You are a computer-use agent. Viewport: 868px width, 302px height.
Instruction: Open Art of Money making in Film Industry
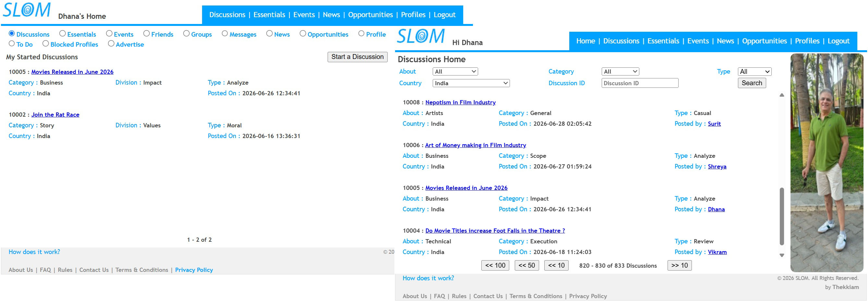click(476, 145)
